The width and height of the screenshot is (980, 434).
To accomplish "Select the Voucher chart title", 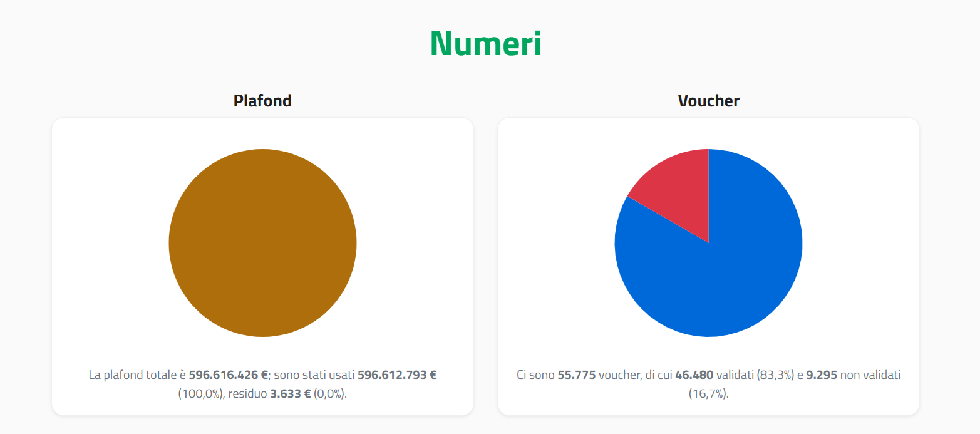I will click(x=708, y=101).
